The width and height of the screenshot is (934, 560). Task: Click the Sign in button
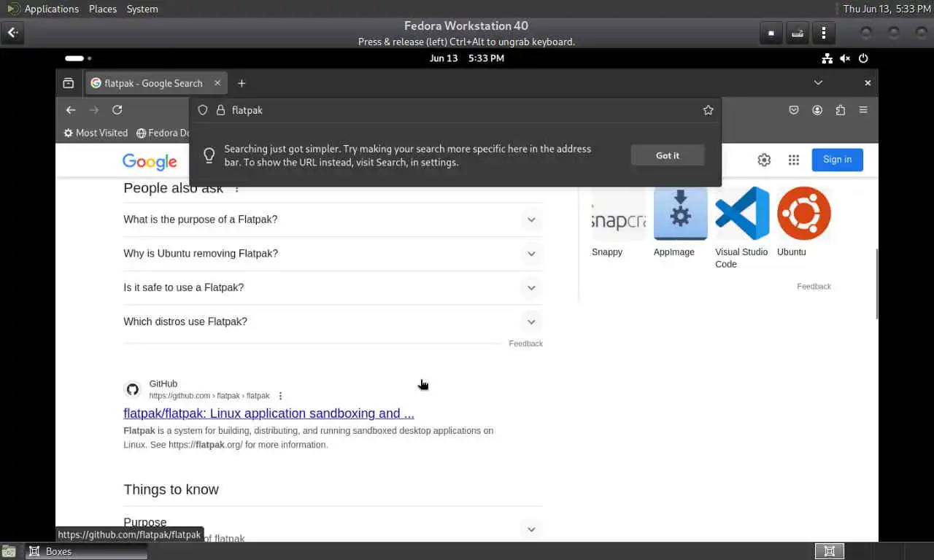coord(837,160)
